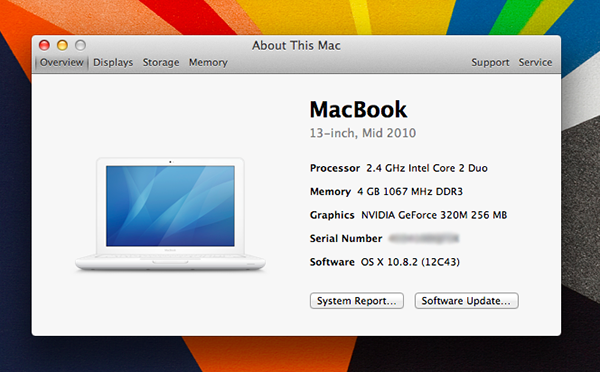Viewport: 600px width, 372px height.
Task: Click the "13-inch, Mid 2010" text
Action: (x=363, y=133)
